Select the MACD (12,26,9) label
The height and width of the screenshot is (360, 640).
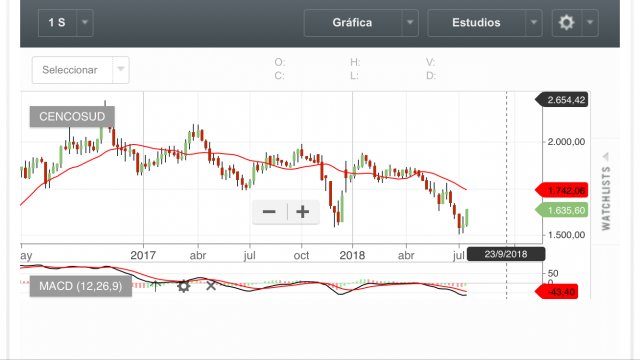point(81,286)
